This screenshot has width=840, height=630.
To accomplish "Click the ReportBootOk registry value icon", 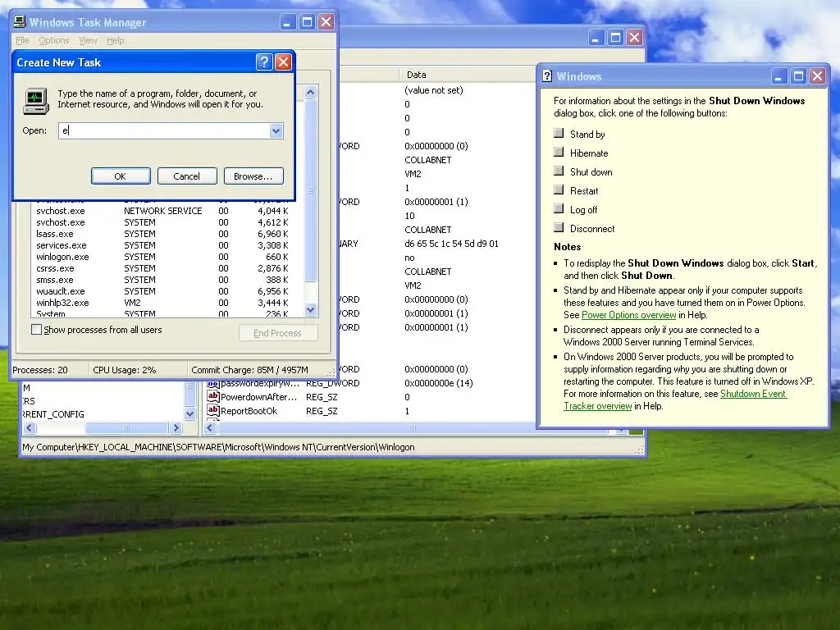I will click(212, 410).
